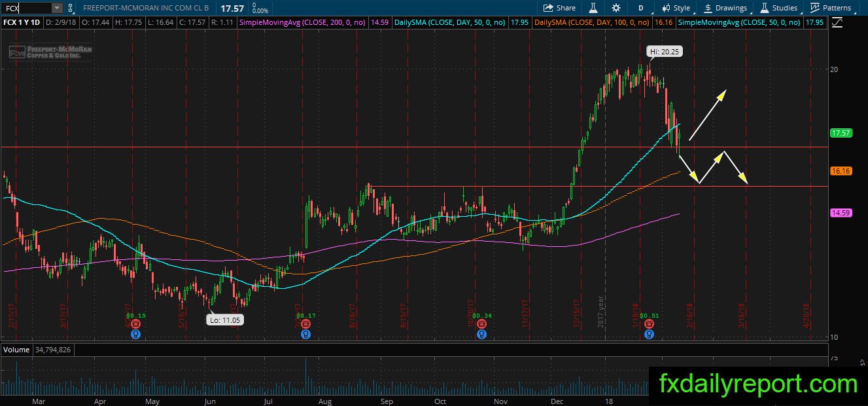
Task: Open the flask icon tool in toolbar
Action: pos(593,8)
